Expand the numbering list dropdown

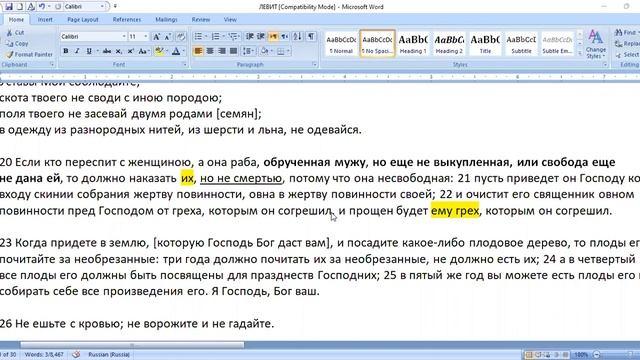223,37
